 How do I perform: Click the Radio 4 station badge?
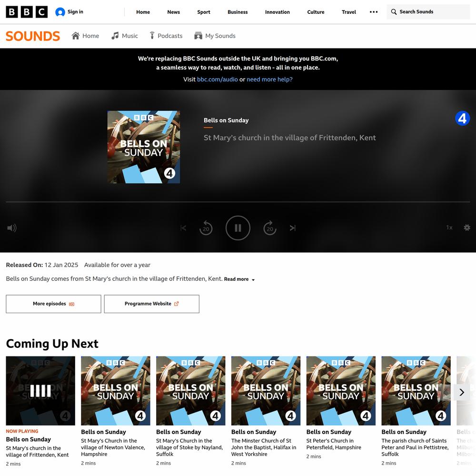click(x=462, y=119)
